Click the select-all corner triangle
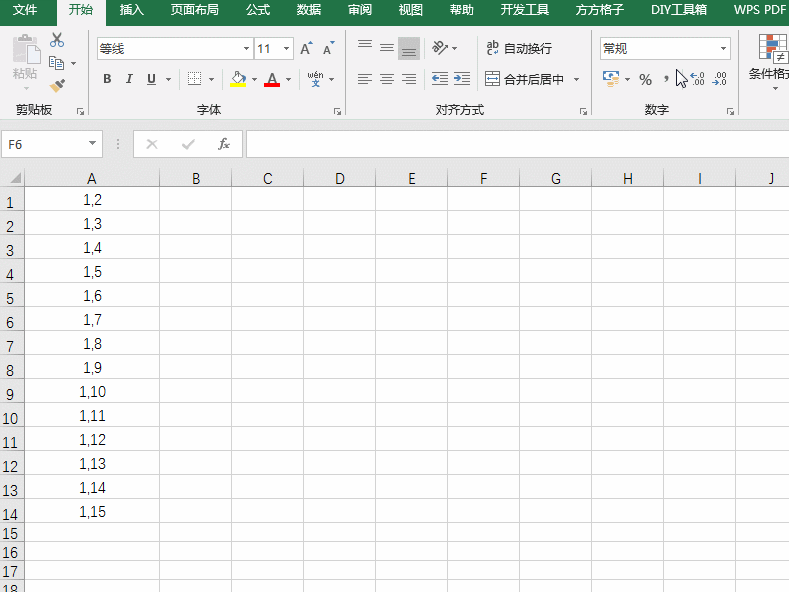The image size is (789, 592). pyautogui.click(x=14, y=178)
